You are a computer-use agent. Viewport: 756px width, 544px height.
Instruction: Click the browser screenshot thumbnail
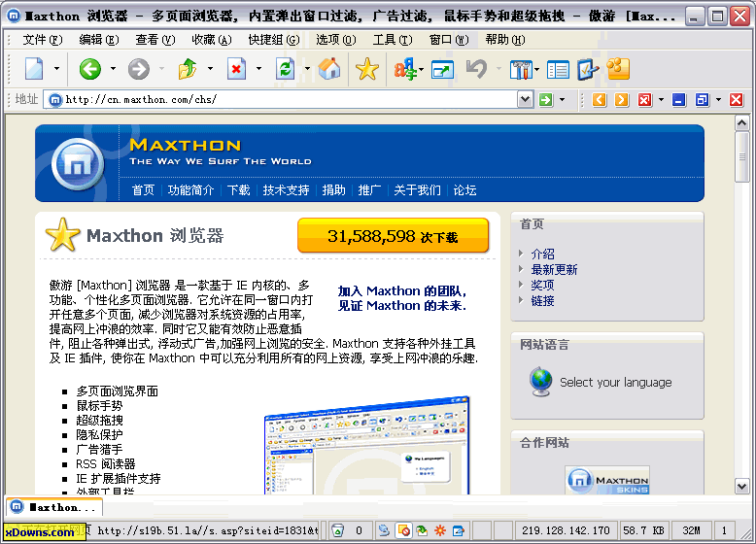pos(366,446)
